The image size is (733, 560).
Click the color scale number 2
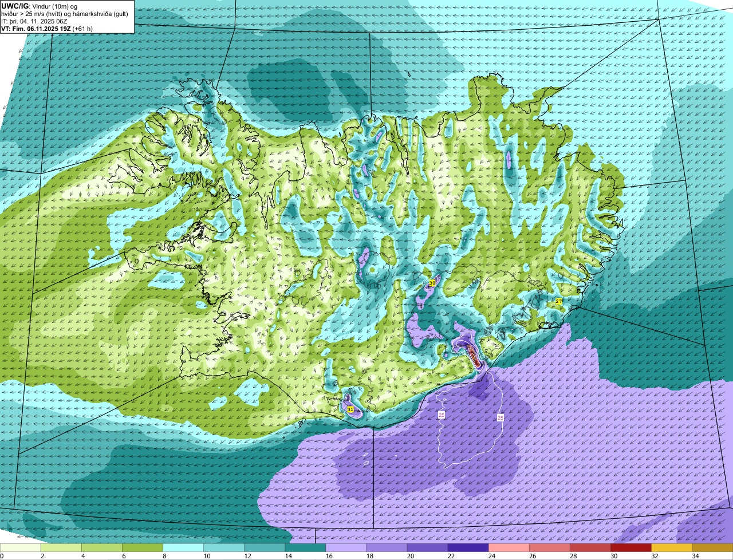coord(42,556)
